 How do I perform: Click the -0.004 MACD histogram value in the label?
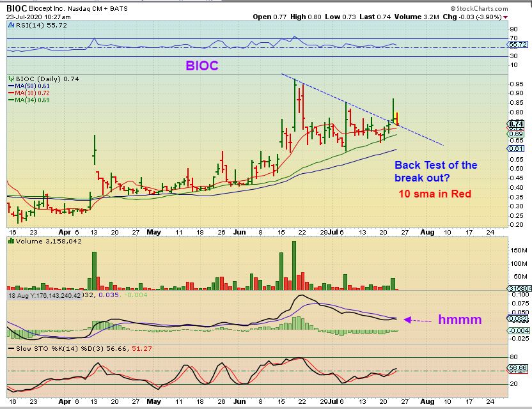coord(136,295)
